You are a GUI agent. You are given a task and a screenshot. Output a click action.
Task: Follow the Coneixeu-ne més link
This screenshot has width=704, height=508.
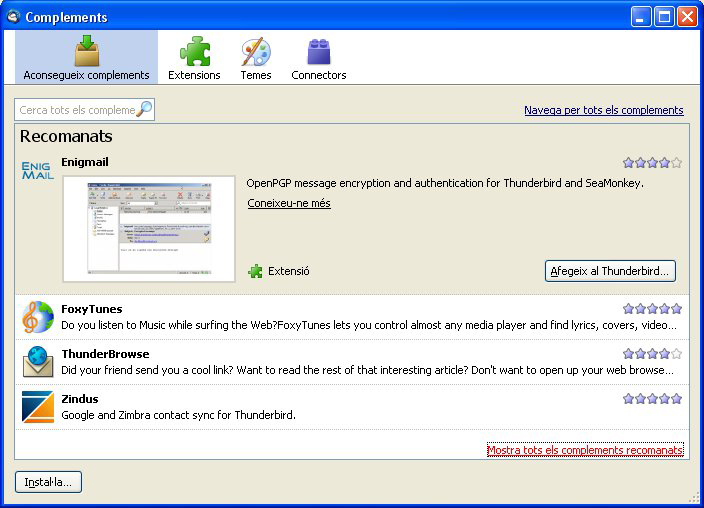289,204
